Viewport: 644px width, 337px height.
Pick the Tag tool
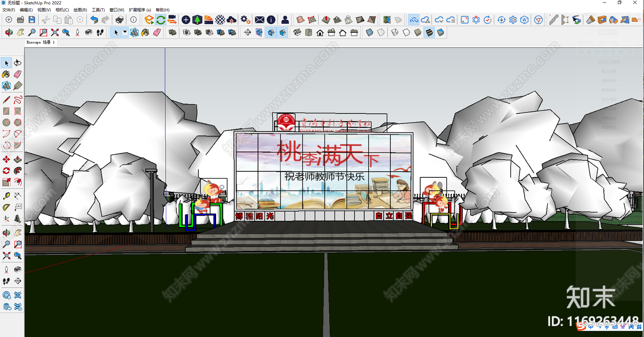point(18,86)
